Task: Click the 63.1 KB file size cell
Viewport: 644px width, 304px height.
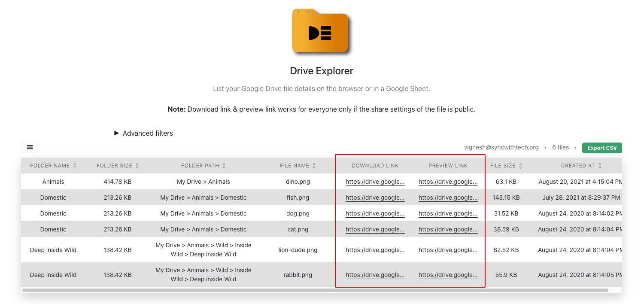Action: [506, 182]
